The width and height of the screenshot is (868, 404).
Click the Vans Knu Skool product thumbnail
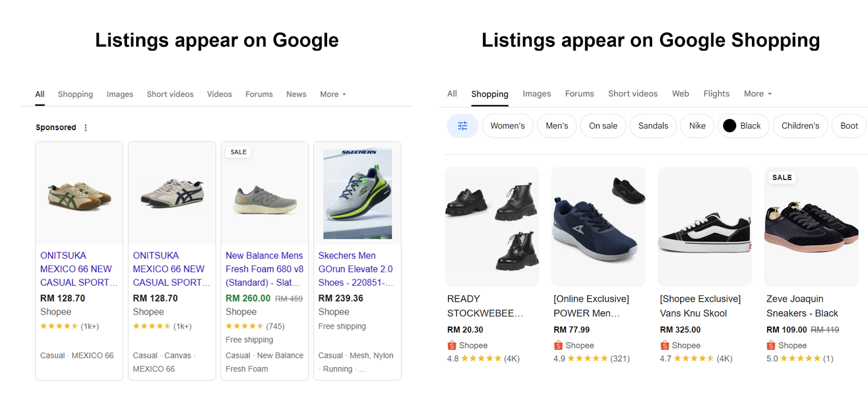[x=704, y=226]
